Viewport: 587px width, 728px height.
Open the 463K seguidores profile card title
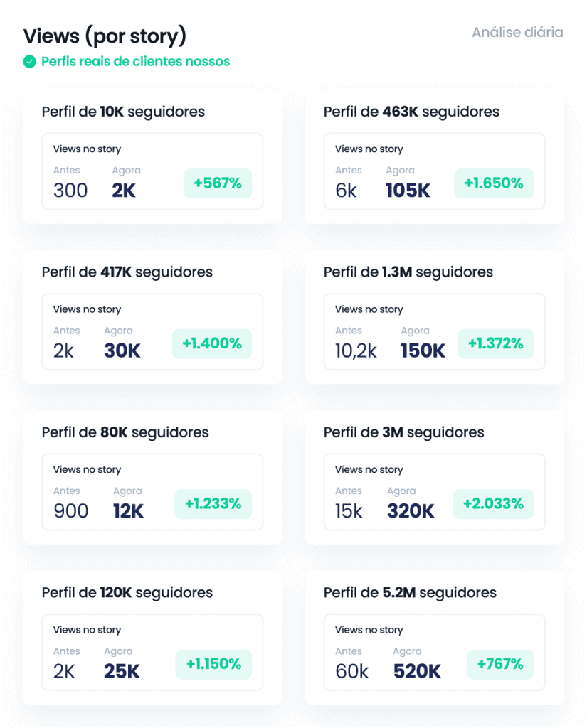point(411,112)
